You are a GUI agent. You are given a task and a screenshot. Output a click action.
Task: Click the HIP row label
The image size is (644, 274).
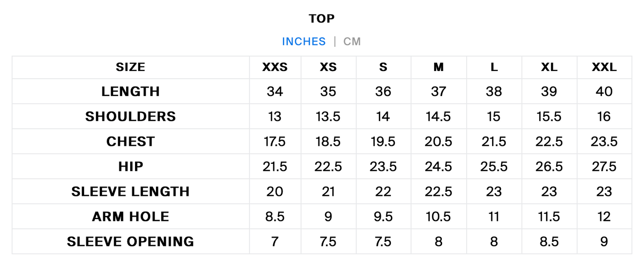pos(131,166)
